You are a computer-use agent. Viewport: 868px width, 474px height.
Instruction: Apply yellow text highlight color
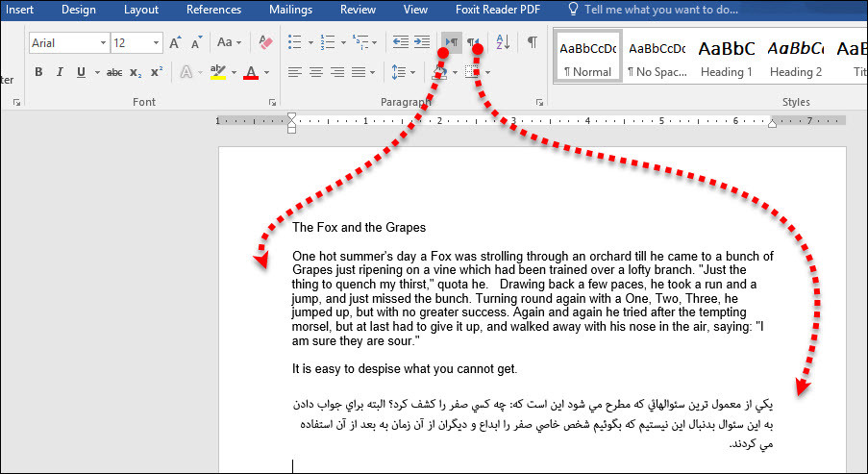[218, 72]
